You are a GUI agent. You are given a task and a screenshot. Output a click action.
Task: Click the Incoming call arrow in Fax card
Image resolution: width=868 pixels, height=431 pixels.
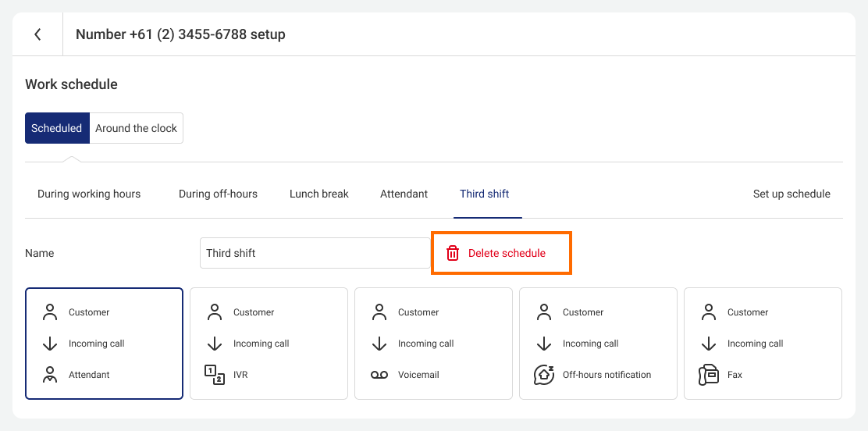[x=709, y=344]
